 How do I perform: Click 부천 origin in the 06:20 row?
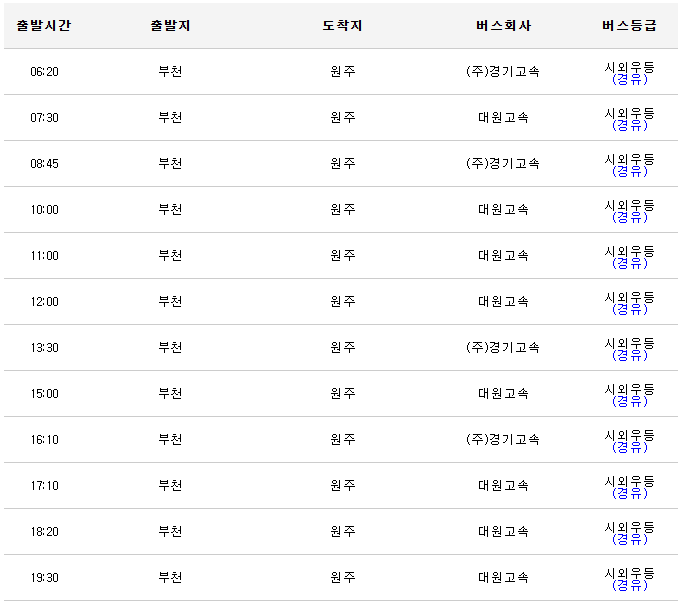tap(170, 71)
